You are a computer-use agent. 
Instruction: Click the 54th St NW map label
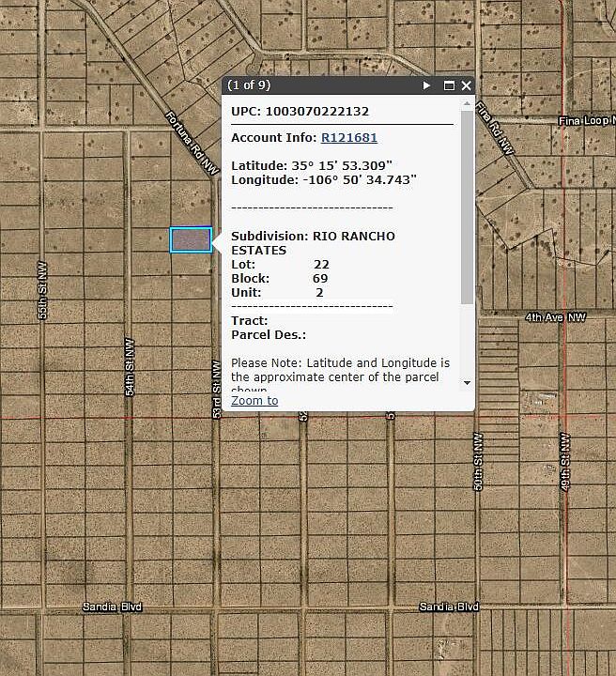pos(130,367)
